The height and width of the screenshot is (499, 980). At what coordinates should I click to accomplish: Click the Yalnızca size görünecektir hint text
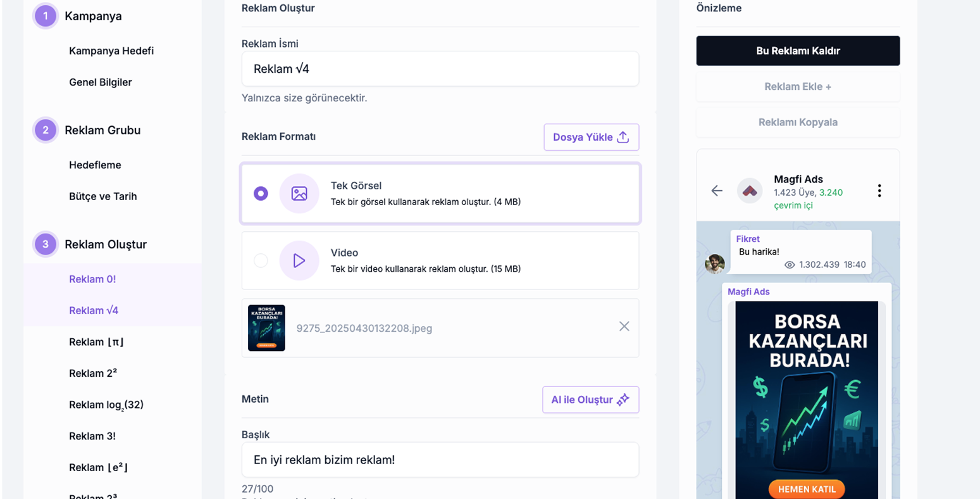(304, 98)
